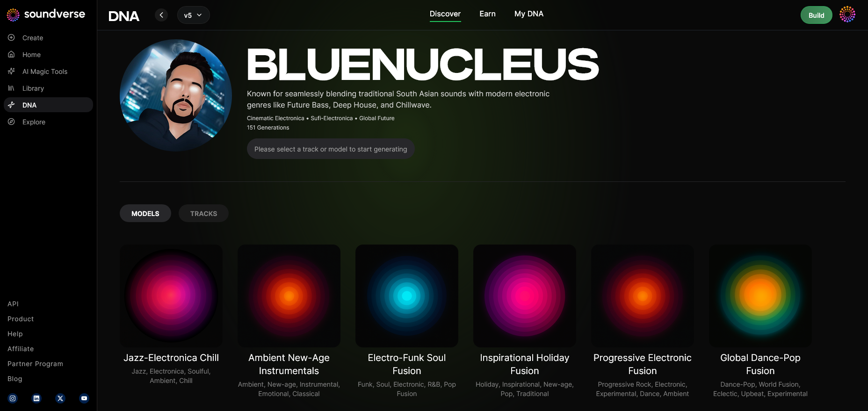
Task: Click the Library books icon
Action: pos(11,88)
